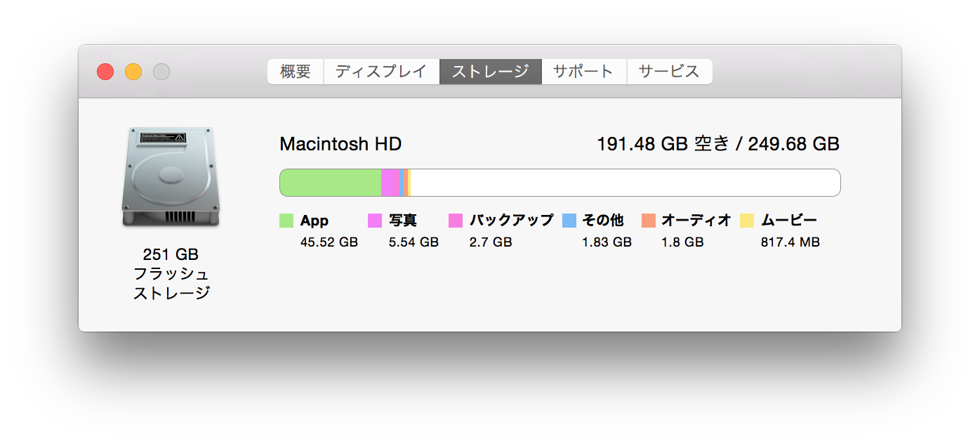Click the white free-space area of storage bar
Viewport: 980px width, 444px height.
coord(625,183)
